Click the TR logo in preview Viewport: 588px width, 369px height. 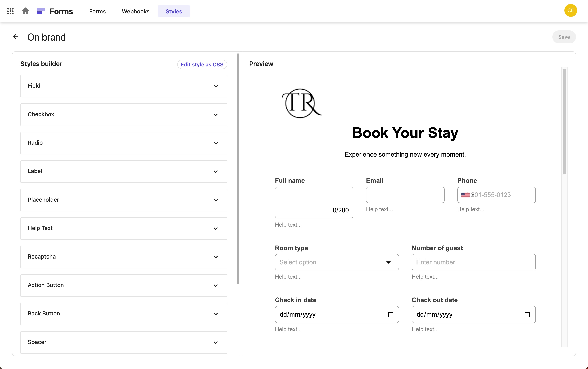(302, 103)
